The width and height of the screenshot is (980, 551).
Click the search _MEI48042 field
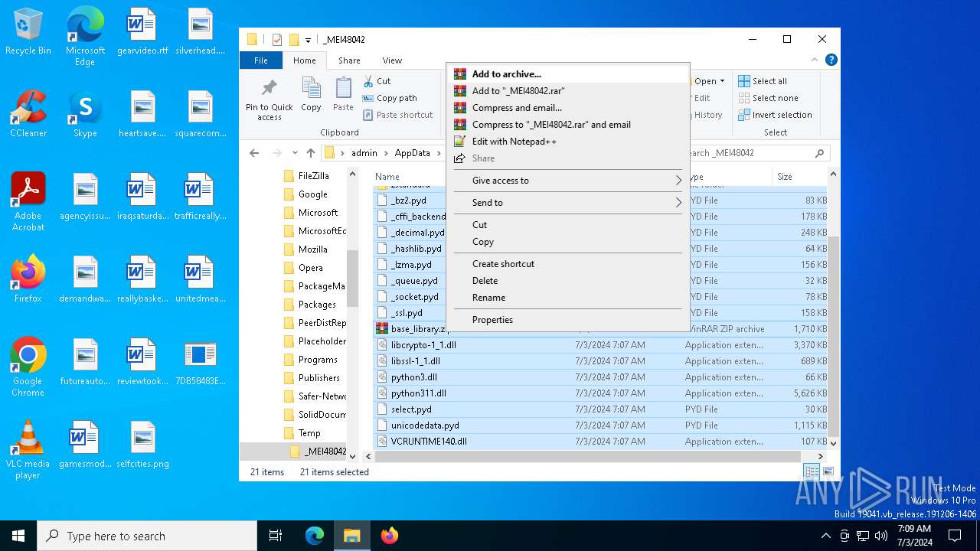(x=753, y=153)
